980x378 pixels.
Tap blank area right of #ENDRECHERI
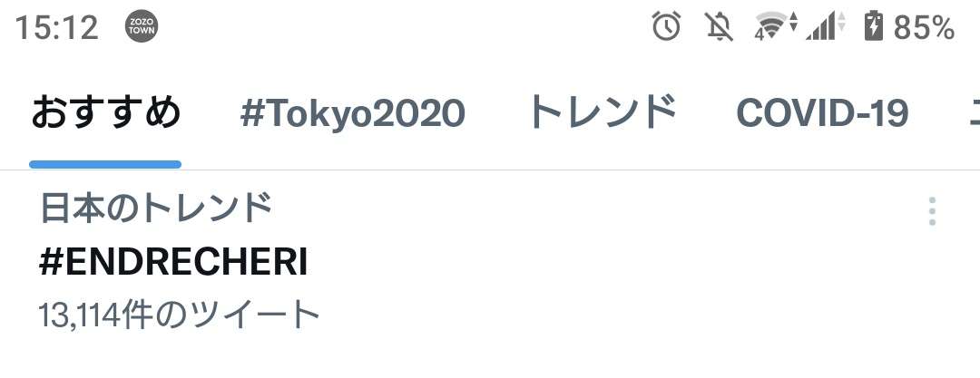pyautogui.click(x=612, y=263)
